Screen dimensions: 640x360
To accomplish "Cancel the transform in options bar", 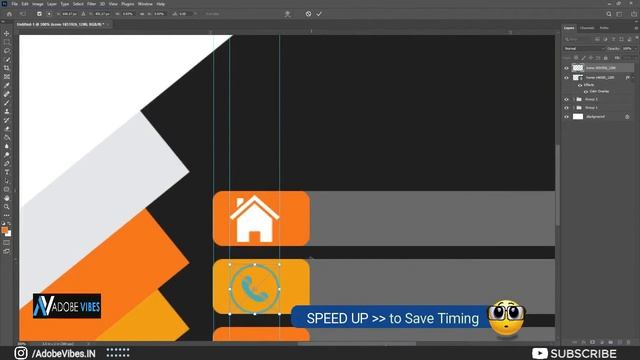I will [308, 14].
